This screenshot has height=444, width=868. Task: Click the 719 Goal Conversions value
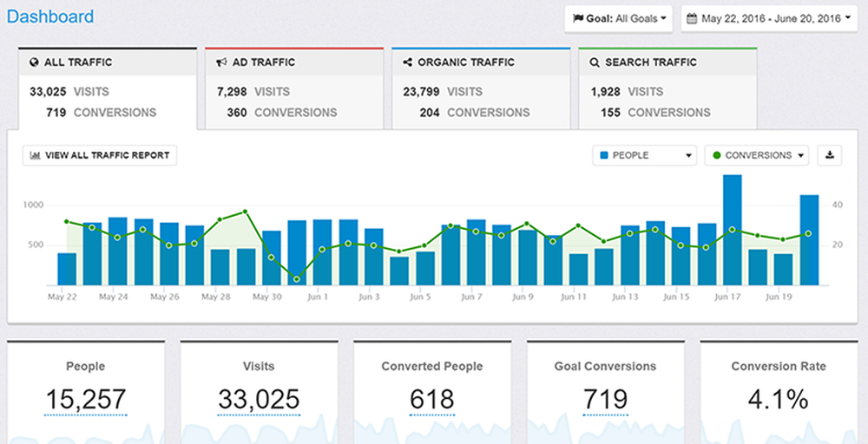click(x=605, y=399)
